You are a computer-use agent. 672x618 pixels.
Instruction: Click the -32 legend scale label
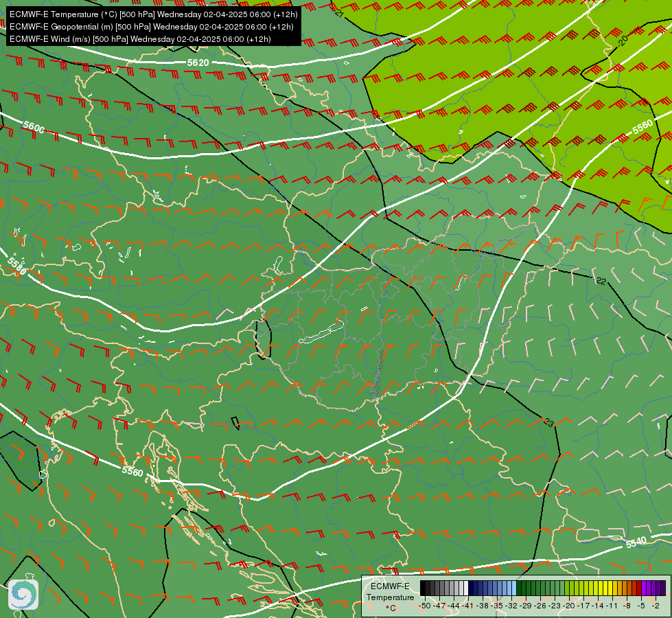point(511,606)
